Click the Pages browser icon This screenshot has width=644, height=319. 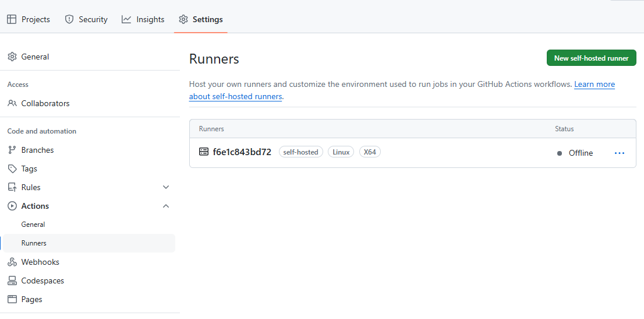click(x=12, y=299)
